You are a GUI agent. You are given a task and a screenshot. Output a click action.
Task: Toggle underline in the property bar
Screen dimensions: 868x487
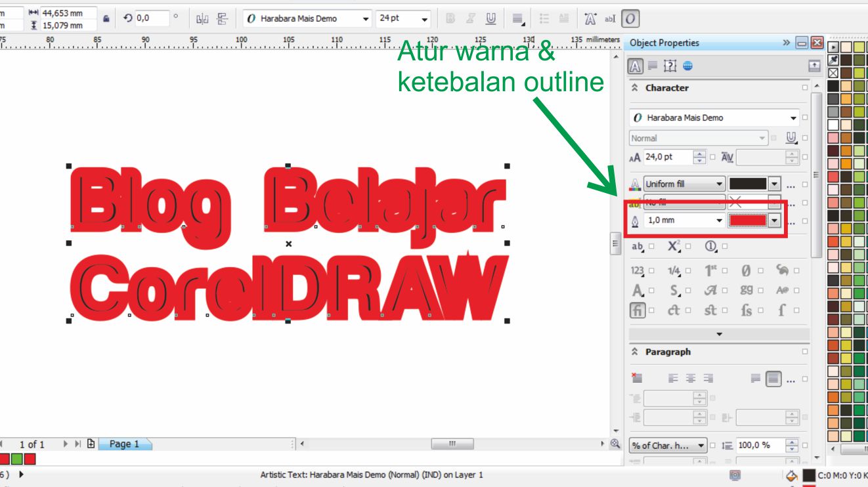point(491,19)
